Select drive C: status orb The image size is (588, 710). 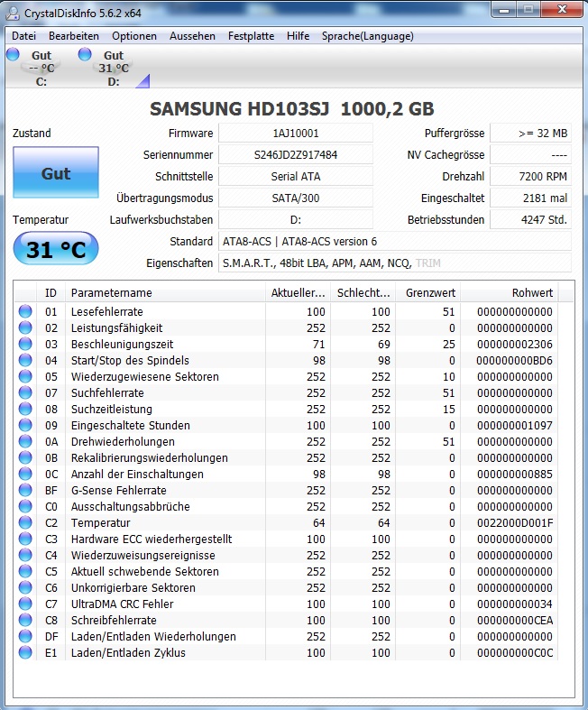click(13, 54)
